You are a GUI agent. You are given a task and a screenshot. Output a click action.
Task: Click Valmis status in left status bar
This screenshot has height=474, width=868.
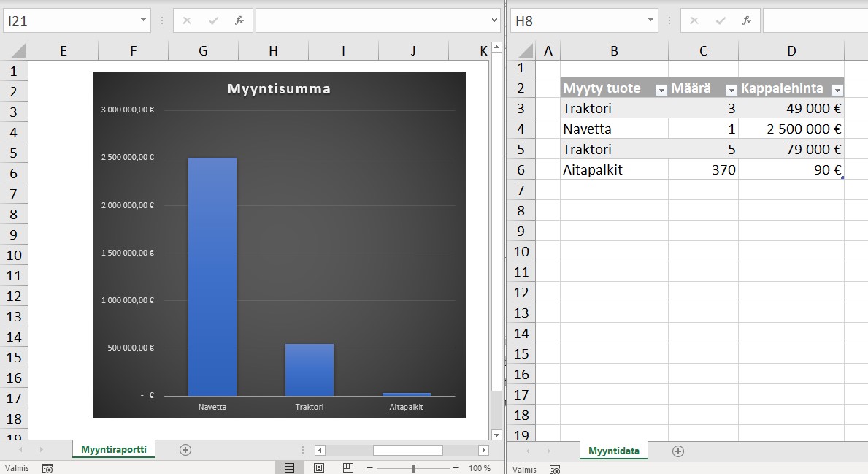(x=18, y=468)
